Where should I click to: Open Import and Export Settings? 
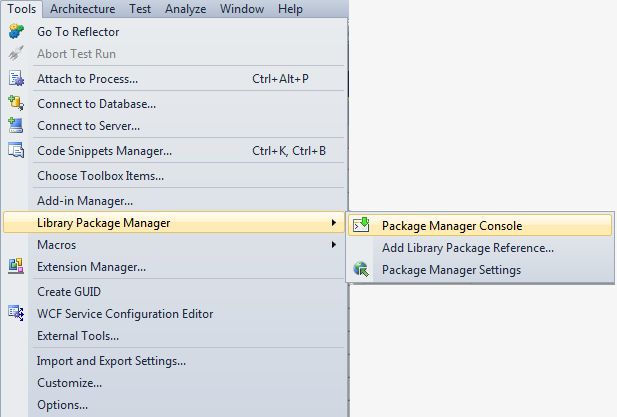tap(111, 361)
